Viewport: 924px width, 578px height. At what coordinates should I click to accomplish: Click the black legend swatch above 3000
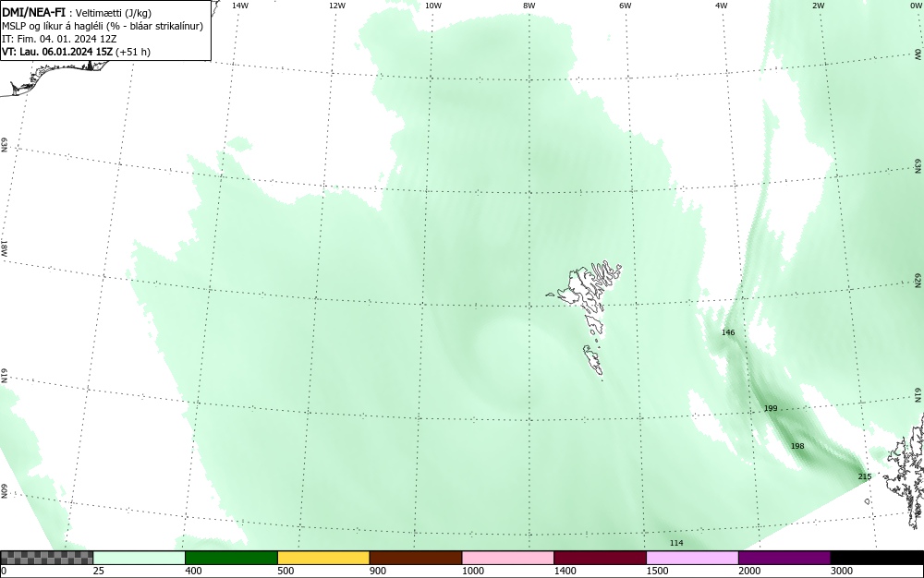point(877,558)
